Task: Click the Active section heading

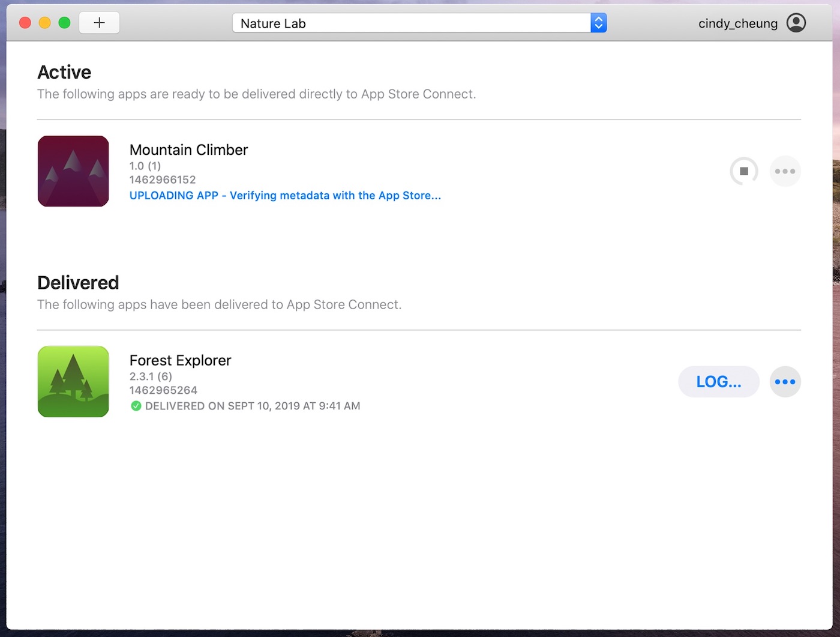Action: 64,72
